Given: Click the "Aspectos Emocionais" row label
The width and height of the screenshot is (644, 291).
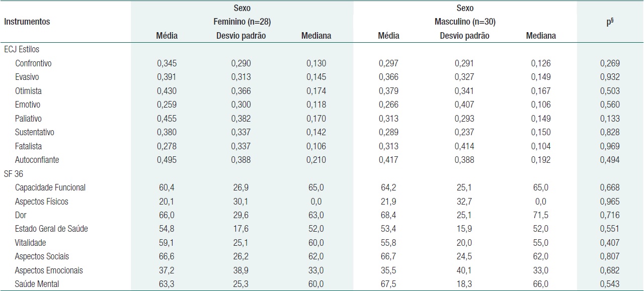Looking at the screenshot, I should point(48,270).
